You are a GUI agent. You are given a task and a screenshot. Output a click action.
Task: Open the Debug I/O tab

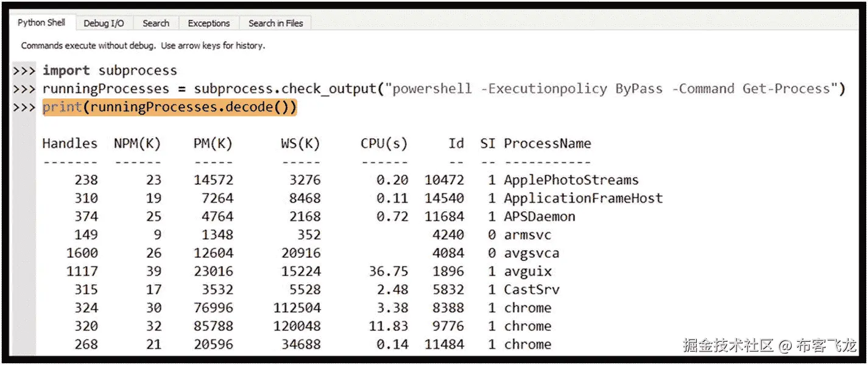(x=104, y=23)
